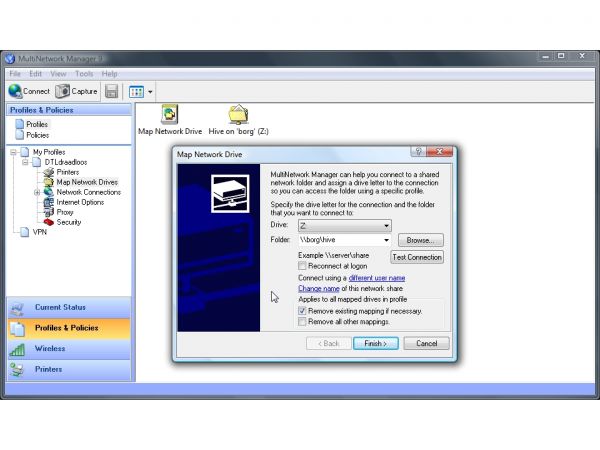
Task: Close the Map Network Drive dialog
Action: click(x=440, y=151)
